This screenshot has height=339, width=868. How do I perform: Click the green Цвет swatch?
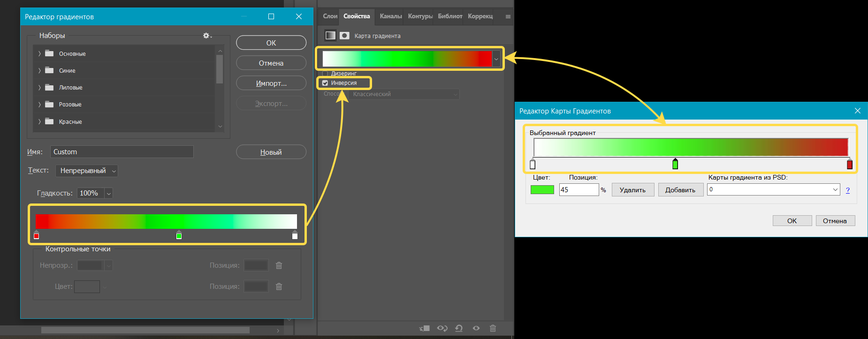click(x=542, y=190)
